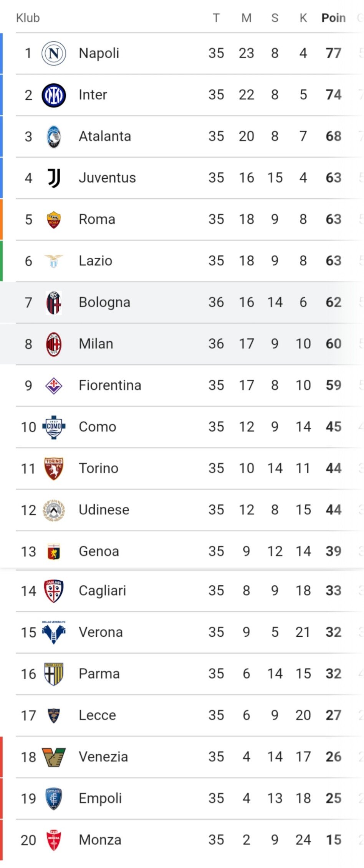Viewport: 364px width, 868px height.
Task: Open the Cagliari team name
Action: (x=103, y=591)
